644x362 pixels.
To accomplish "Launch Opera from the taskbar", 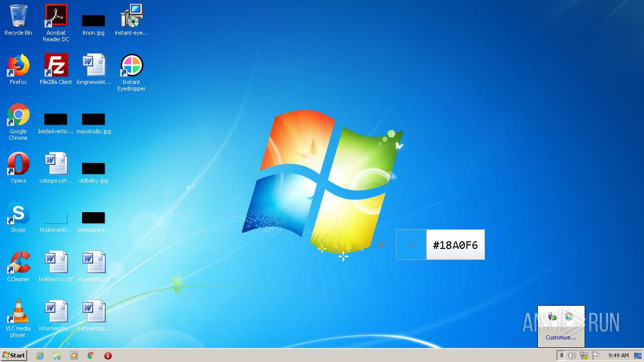I will (x=108, y=355).
